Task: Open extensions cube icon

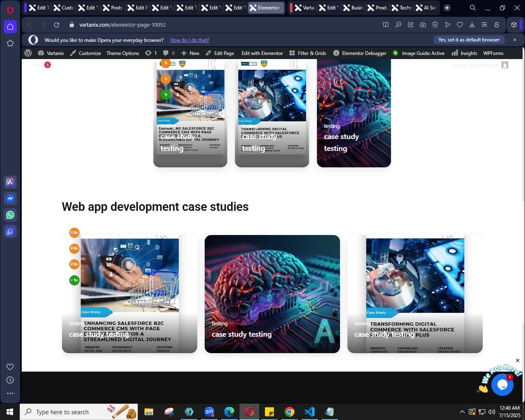Action: [x=514, y=25]
